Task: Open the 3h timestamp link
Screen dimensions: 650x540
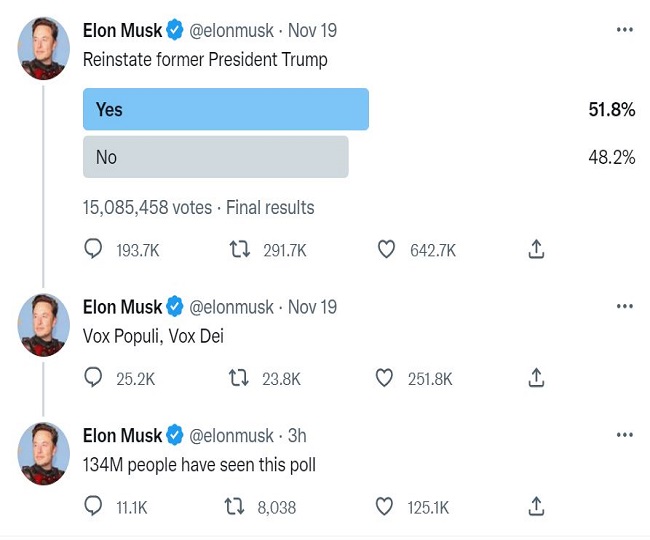Action: (x=296, y=435)
